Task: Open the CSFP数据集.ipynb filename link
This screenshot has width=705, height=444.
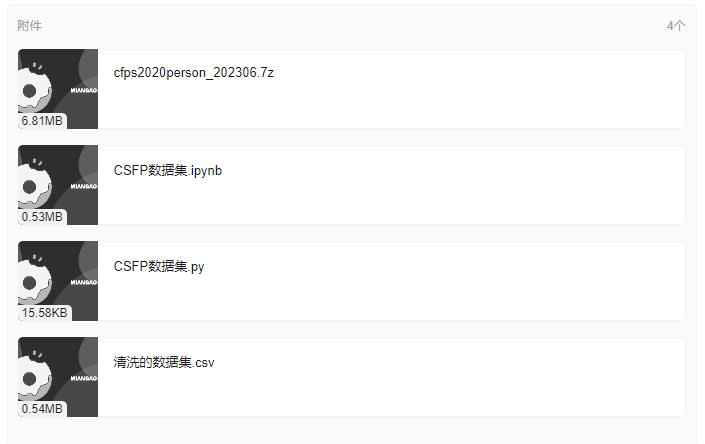Action: (x=168, y=171)
